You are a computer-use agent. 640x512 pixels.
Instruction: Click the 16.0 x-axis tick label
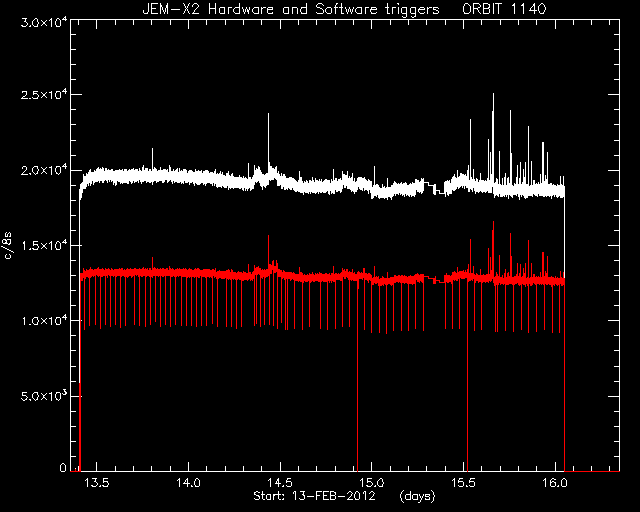(x=556, y=483)
